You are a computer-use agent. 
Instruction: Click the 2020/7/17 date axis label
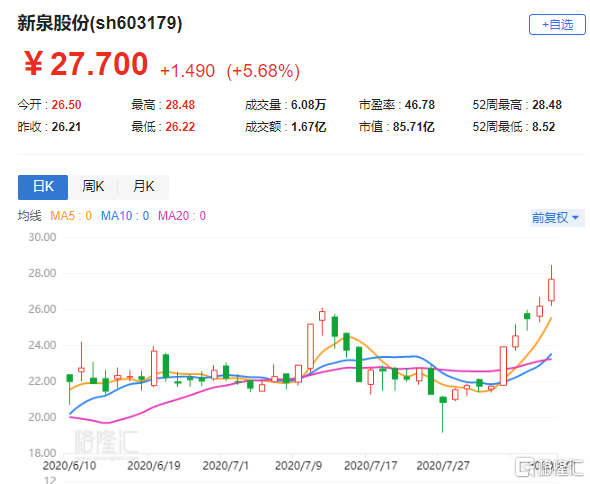(x=371, y=466)
